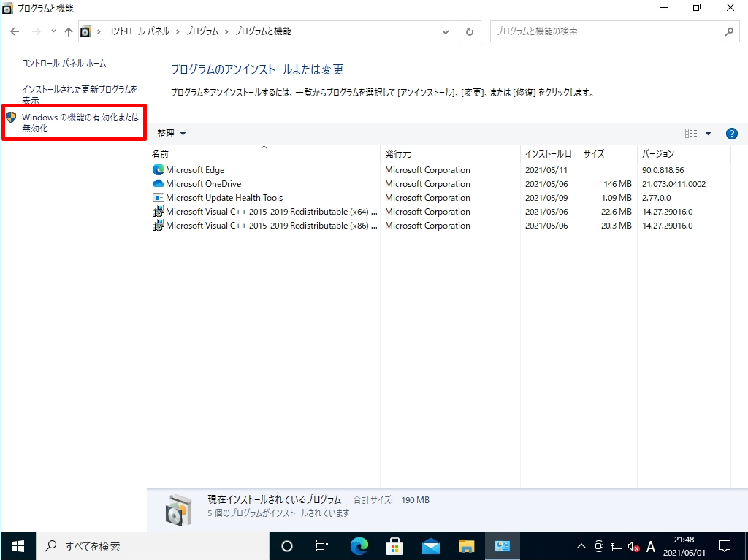Sort by インストール日 column header

pyautogui.click(x=549, y=153)
